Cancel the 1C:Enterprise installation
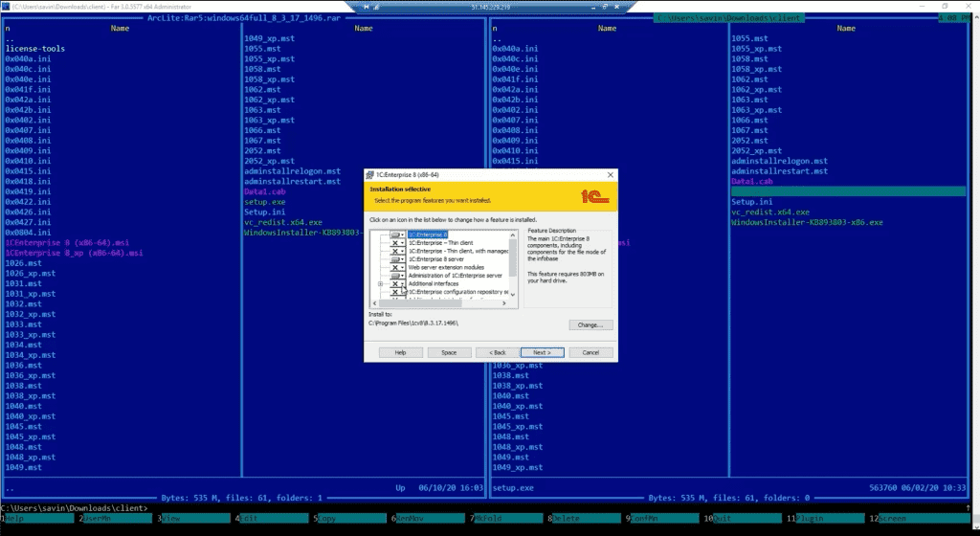 click(x=590, y=352)
